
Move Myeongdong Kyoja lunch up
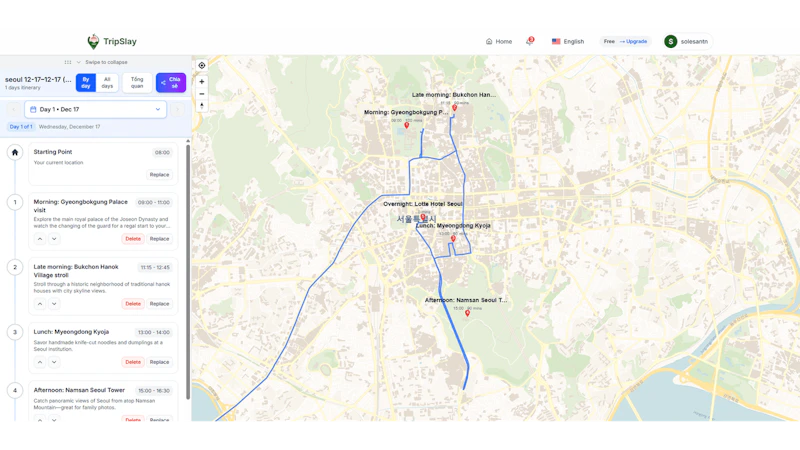point(40,362)
